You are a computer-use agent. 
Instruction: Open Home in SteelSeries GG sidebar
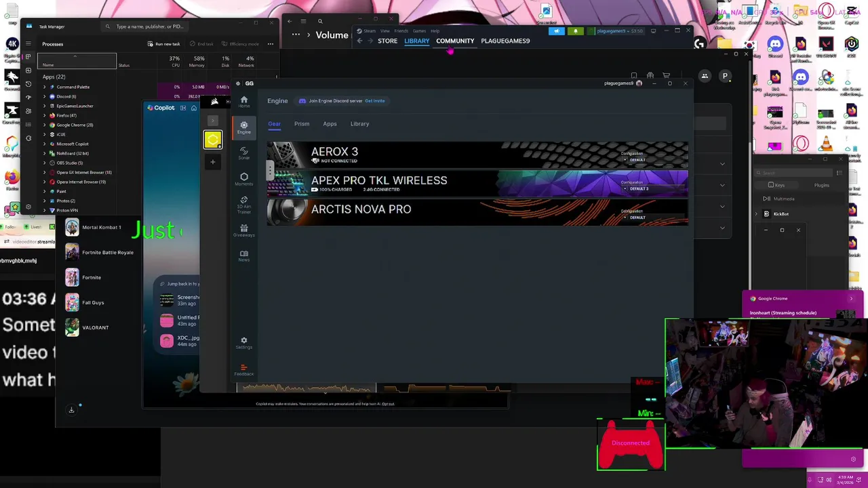[243, 102]
